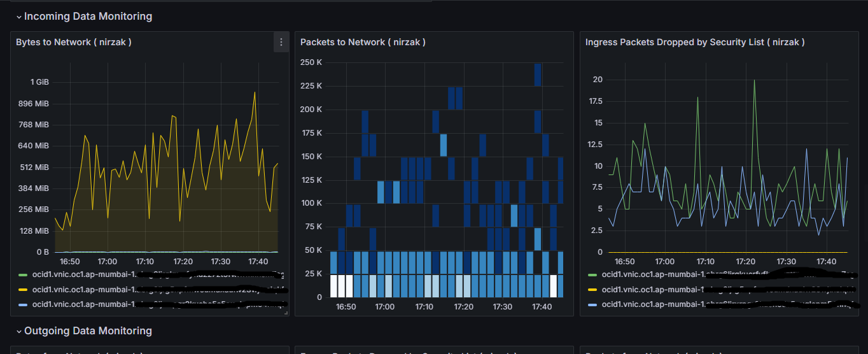Click blue legend color swatch in Ingress Packets Dropped
This screenshot has width=868, height=354.
[592, 304]
